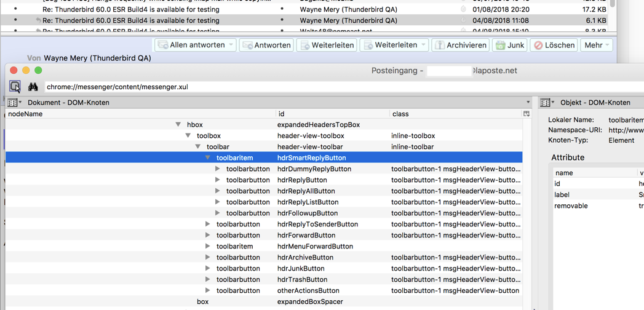Screen dimensions: 644x310
Task: Open the Objekt panel viewer list icon
Action: coord(546,103)
